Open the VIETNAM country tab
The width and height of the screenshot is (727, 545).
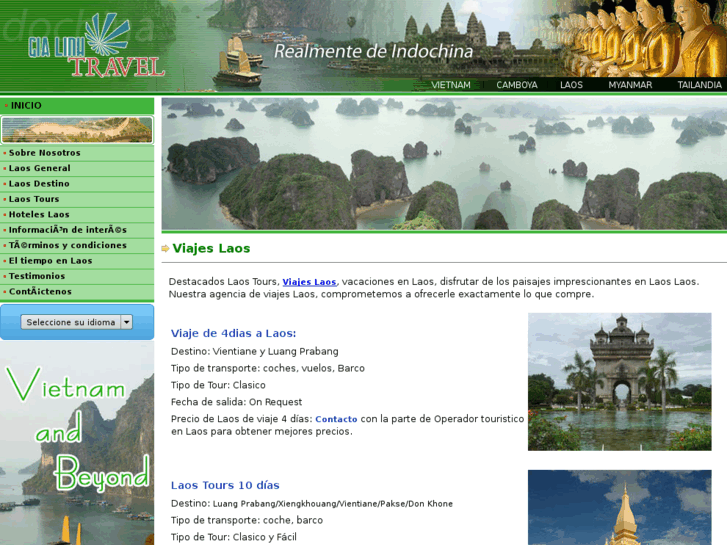coord(451,85)
